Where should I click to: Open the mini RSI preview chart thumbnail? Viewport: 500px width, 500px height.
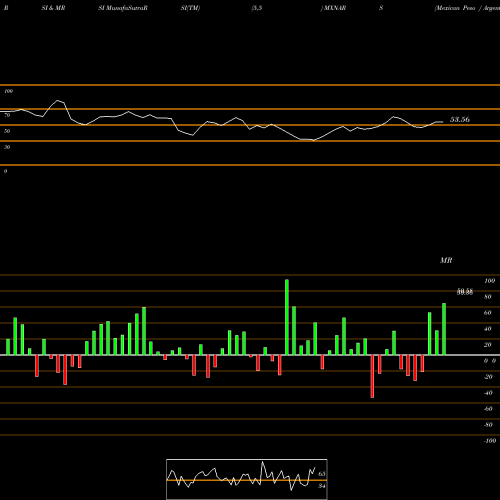[x=247, y=479]
